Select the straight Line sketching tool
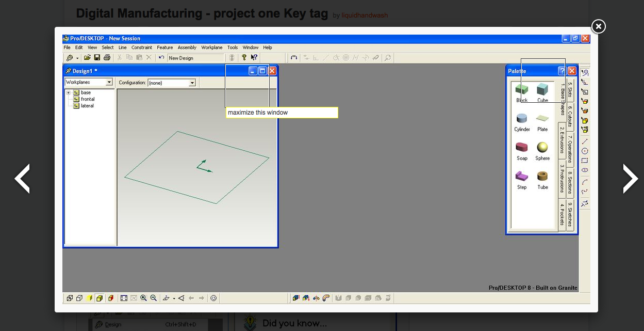644x331 pixels. 585,141
